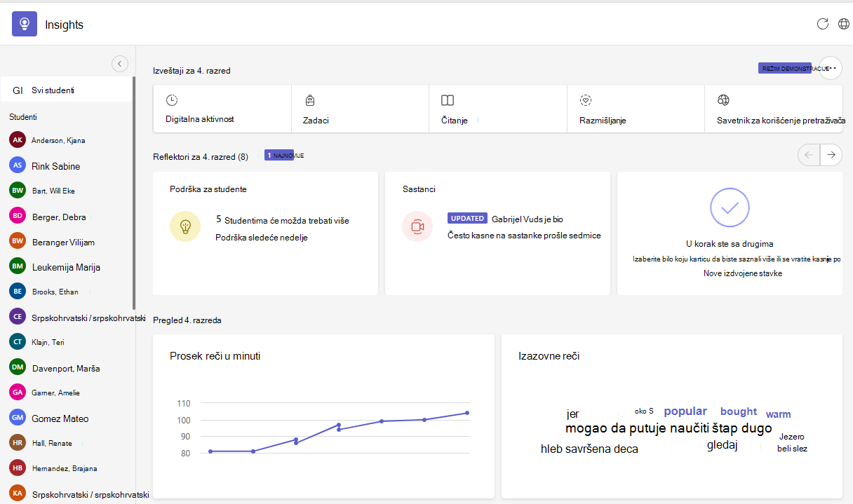The height and width of the screenshot is (504, 853).
Task: Click the yellow lightbulb support icon
Action: (x=185, y=226)
